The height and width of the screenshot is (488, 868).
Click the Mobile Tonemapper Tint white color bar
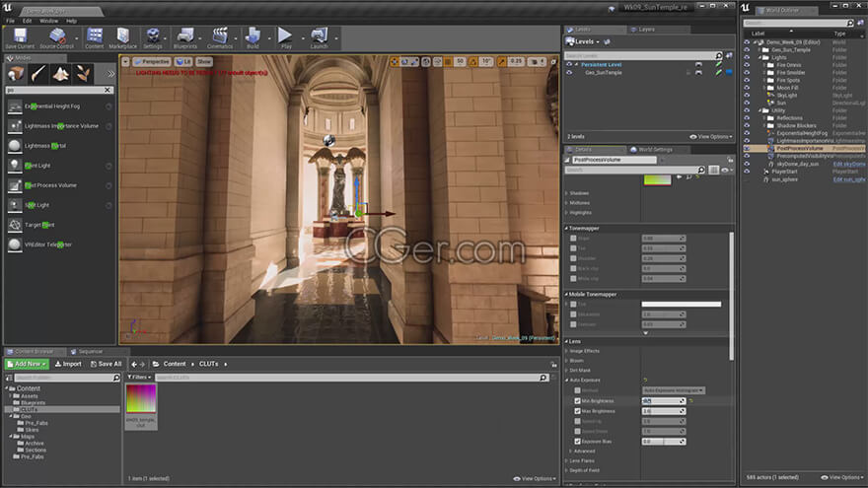(681, 305)
